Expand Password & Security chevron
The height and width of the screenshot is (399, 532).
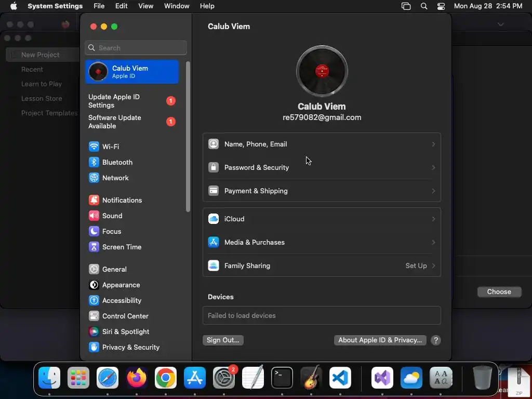point(433,167)
